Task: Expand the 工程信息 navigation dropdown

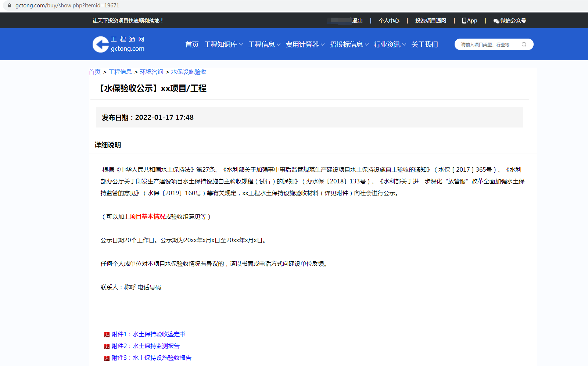Action: tap(264, 44)
